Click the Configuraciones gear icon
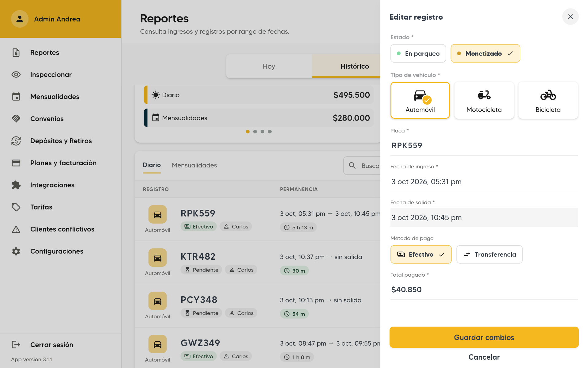 coord(16,251)
